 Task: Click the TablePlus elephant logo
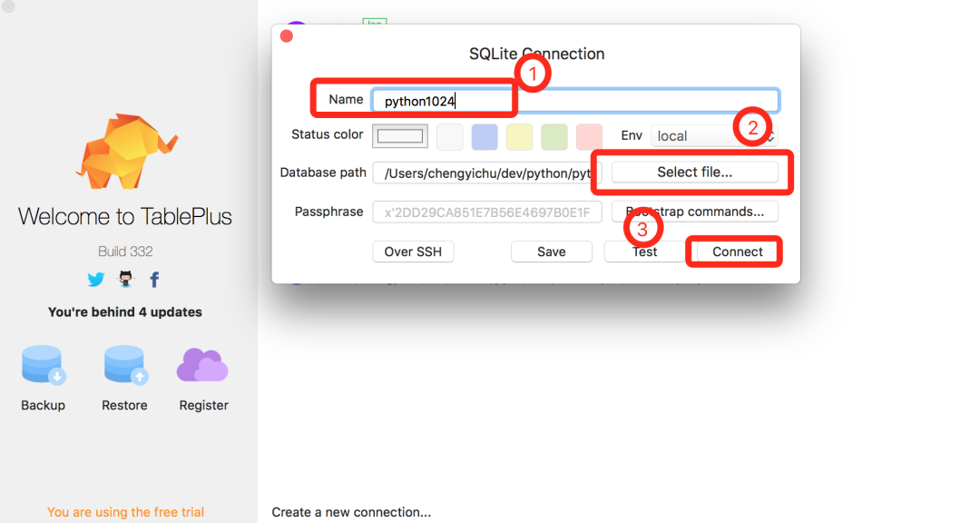126,151
